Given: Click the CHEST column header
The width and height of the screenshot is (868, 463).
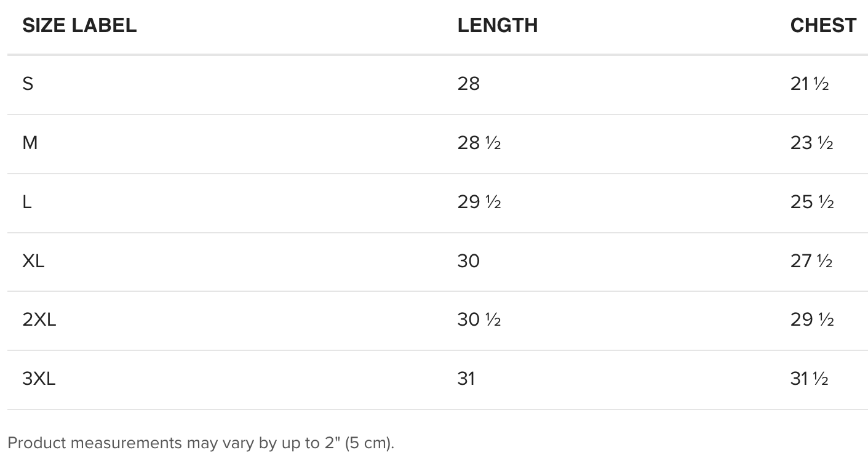Looking at the screenshot, I should pos(822,25).
